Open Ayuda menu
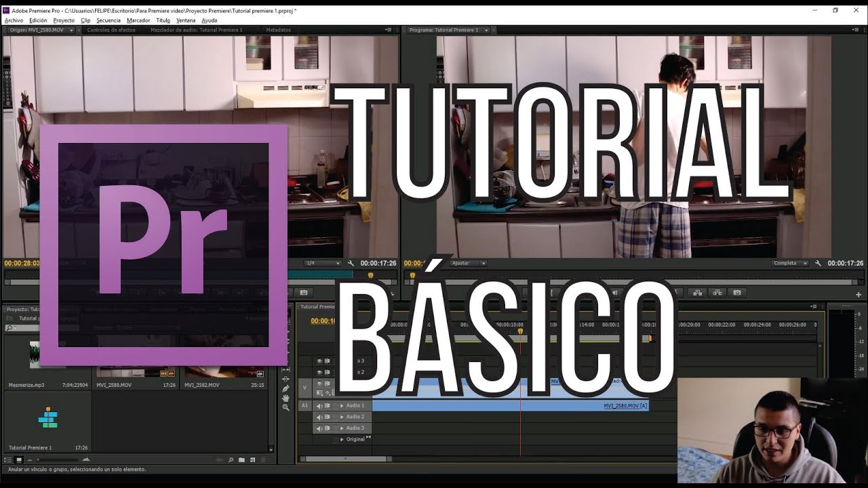The image size is (868, 488). coord(210,20)
